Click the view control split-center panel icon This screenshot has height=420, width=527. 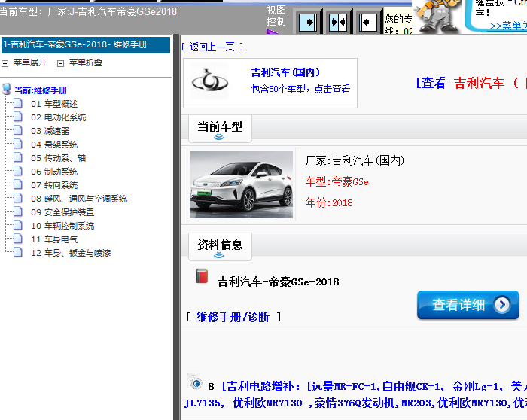tap(338, 22)
